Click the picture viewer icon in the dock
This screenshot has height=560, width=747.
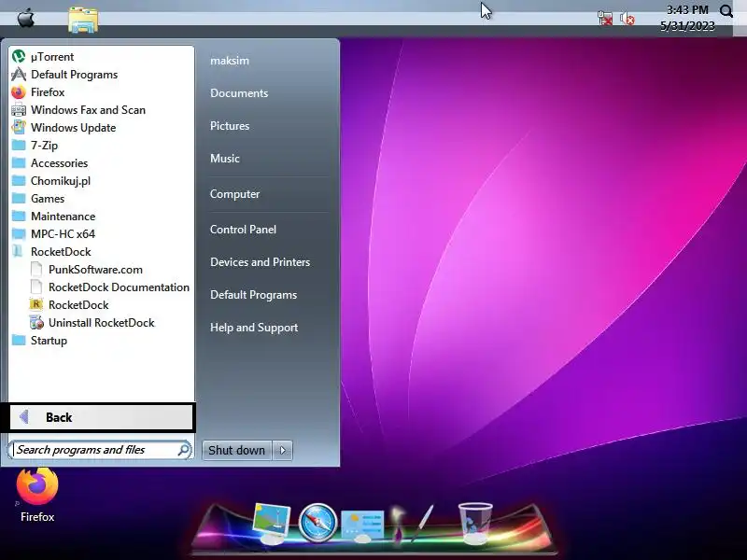[x=272, y=523]
